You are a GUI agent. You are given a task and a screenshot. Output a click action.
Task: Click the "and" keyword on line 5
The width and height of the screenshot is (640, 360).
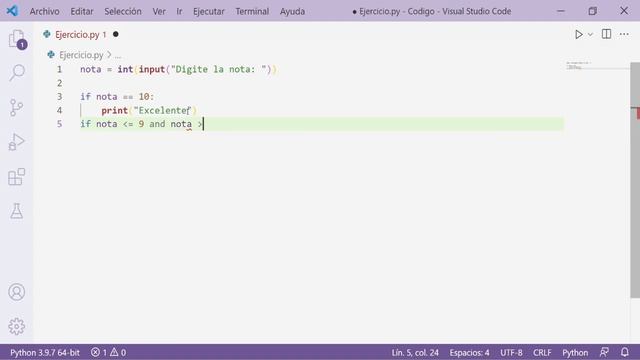tap(157, 124)
